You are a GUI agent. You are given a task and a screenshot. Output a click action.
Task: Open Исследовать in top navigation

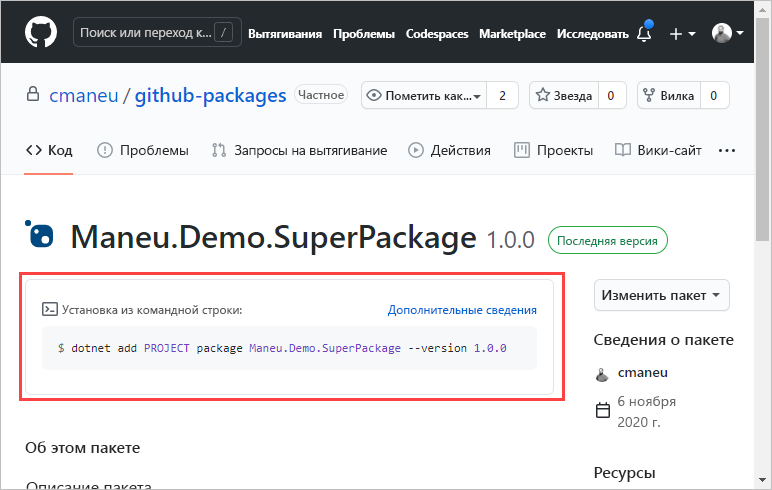(x=592, y=33)
